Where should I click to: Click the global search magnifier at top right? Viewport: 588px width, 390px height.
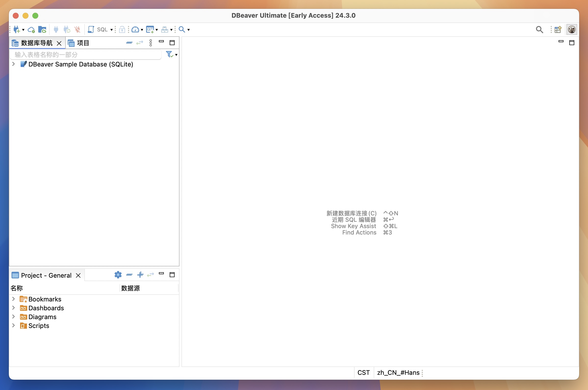539,30
